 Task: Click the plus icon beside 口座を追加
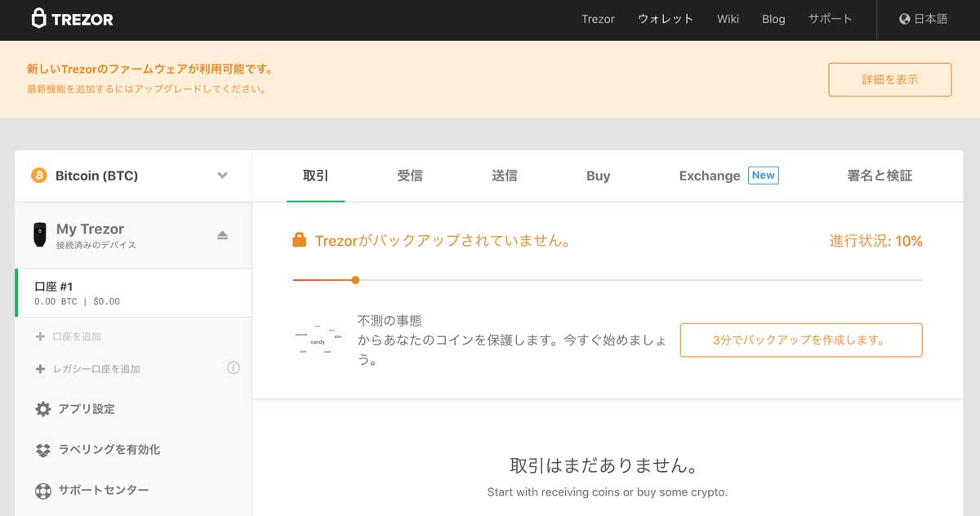[x=40, y=336]
